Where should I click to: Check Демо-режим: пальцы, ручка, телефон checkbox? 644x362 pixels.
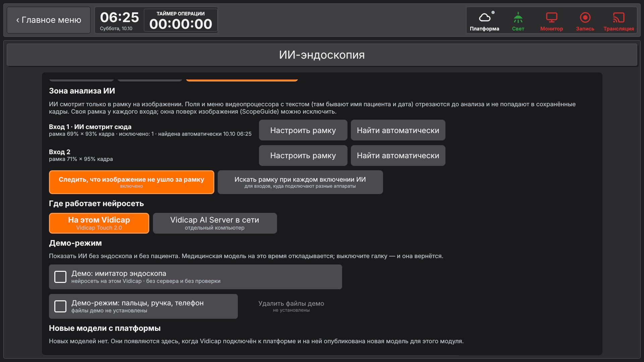60,306
